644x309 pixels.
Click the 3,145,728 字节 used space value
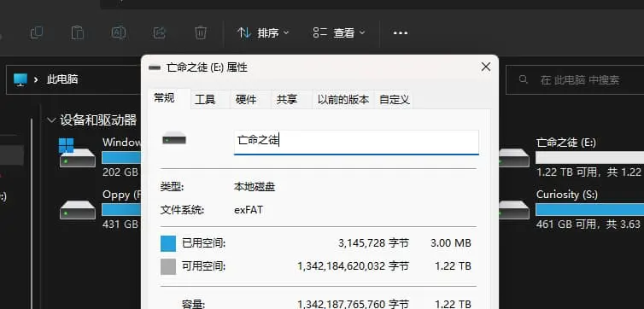point(373,243)
